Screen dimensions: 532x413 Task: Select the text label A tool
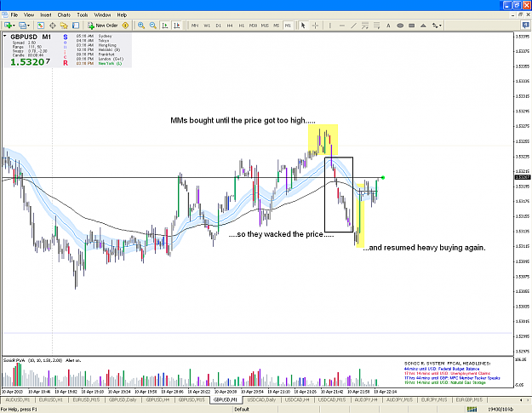388,26
